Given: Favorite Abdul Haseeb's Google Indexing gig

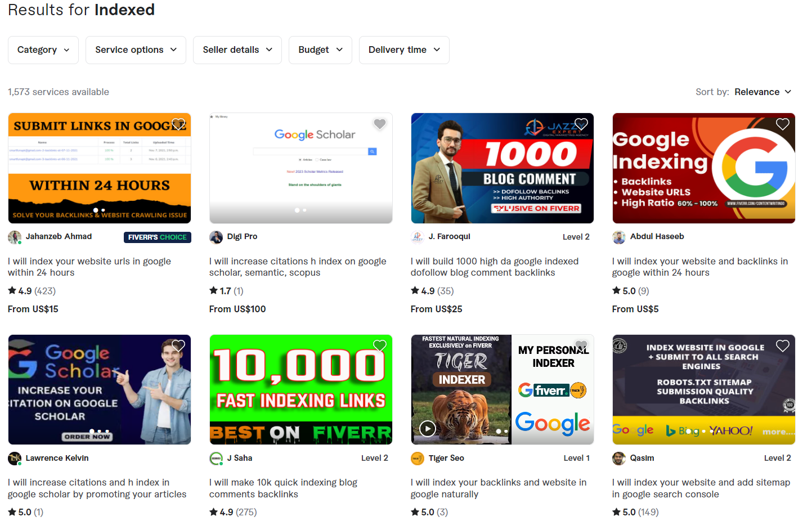Looking at the screenshot, I should click(x=783, y=124).
